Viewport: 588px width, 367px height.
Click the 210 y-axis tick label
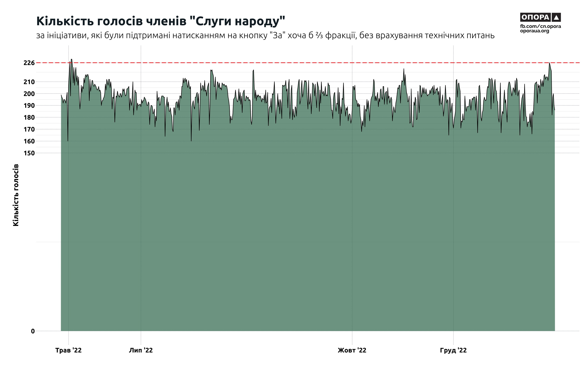(x=29, y=82)
